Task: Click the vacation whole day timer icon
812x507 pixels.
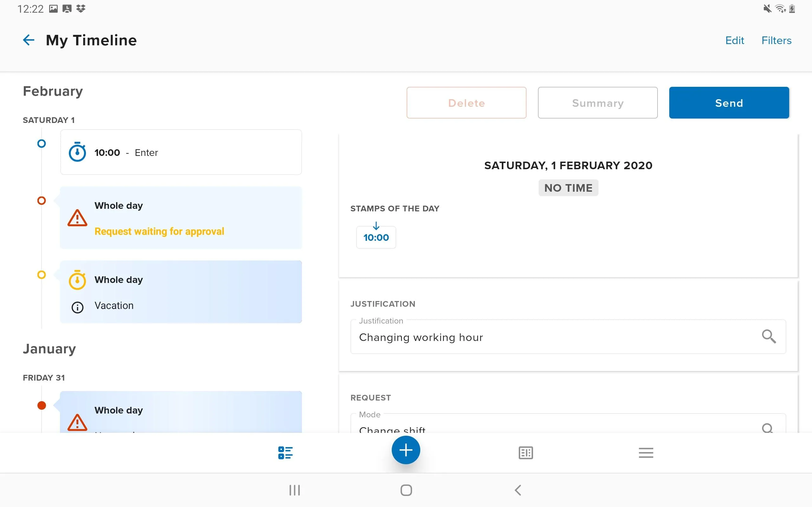Action: [77, 279]
